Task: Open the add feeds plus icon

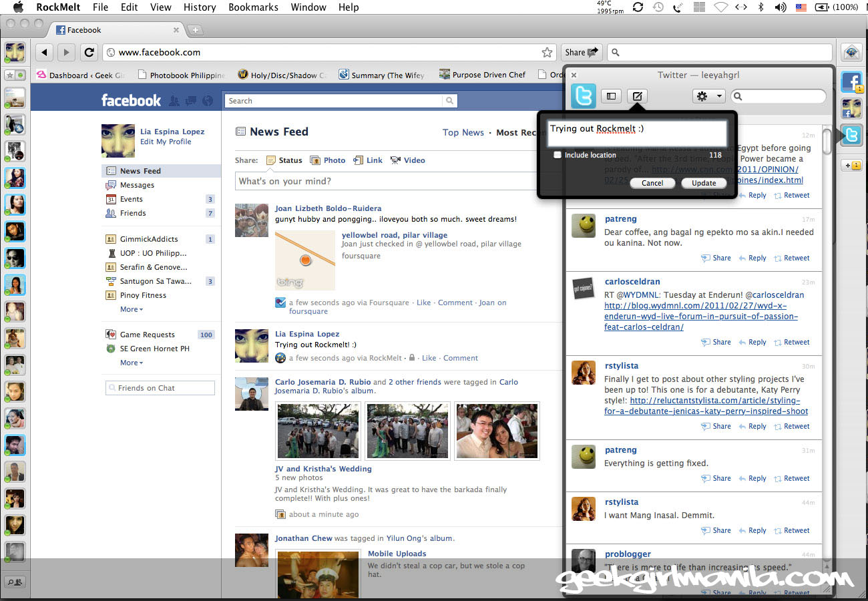Action: click(851, 165)
